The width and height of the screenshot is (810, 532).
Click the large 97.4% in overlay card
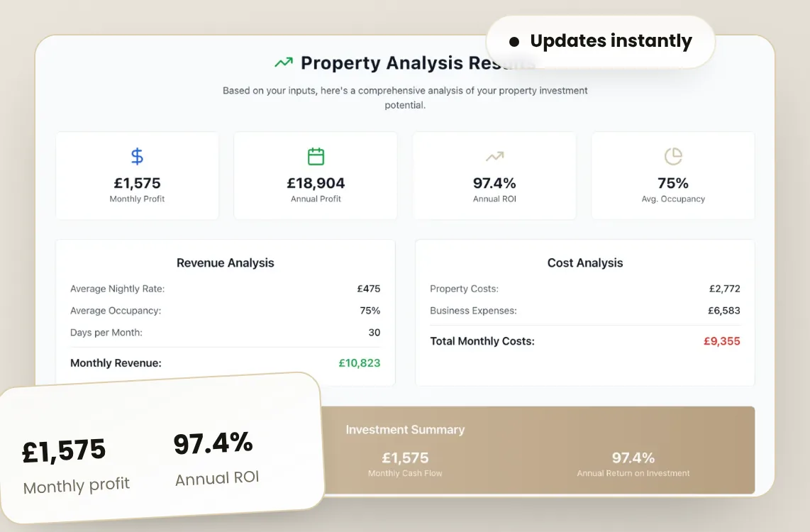pyautogui.click(x=213, y=443)
